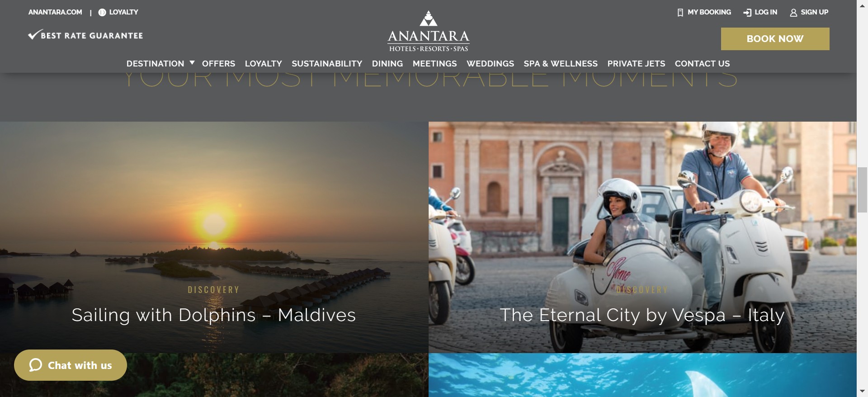Click the Book Now button
This screenshot has height=397, width=868.
pyautogui.click(x=775, y=39)
